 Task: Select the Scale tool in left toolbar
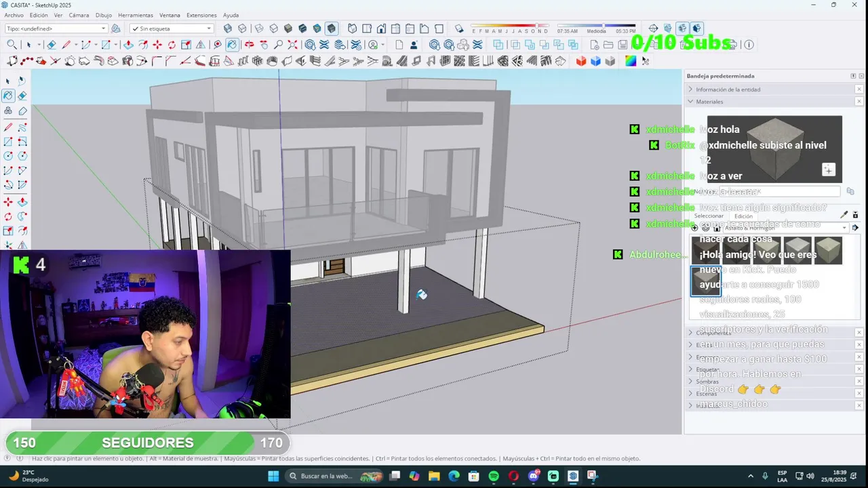tap(7, 230)
